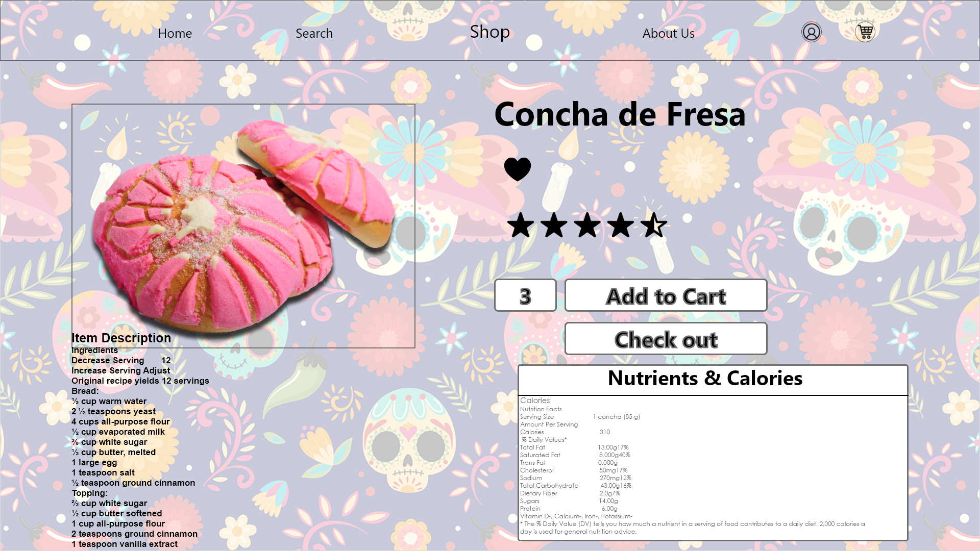The height and width of the screenshot is (551, 980).
Task: Open the Search menu item
Action: pos(314,33)
